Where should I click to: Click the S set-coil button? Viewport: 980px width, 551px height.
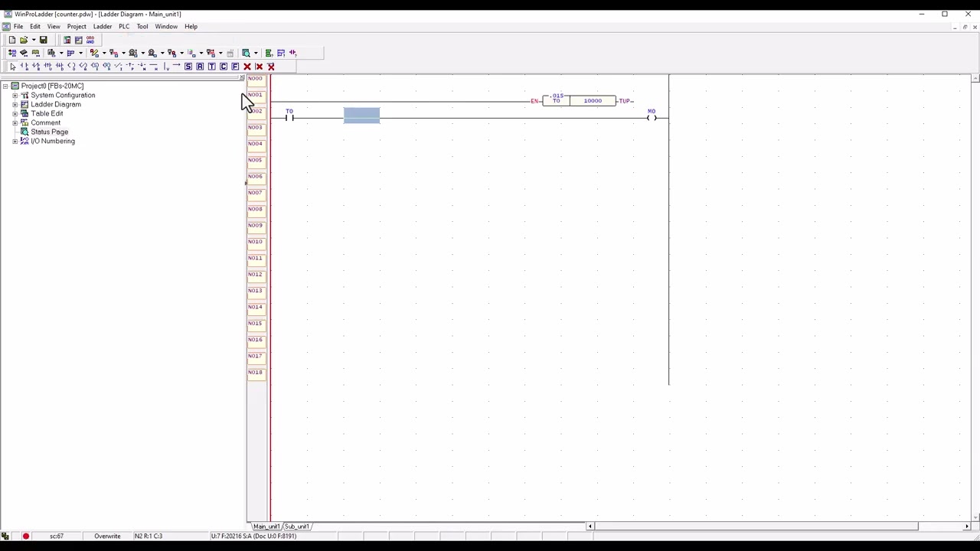(x=188, y=67)
